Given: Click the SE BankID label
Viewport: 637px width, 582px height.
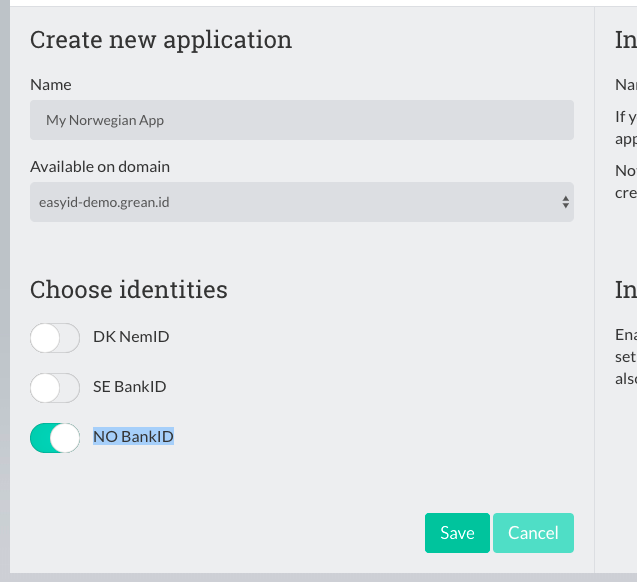Looking at the screenshot, I should 130,387.
